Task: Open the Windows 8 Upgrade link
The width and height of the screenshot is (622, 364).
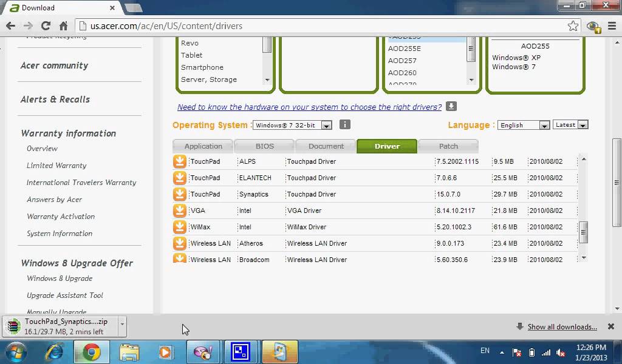Action: pyautogui.click(x=60, y=278)
